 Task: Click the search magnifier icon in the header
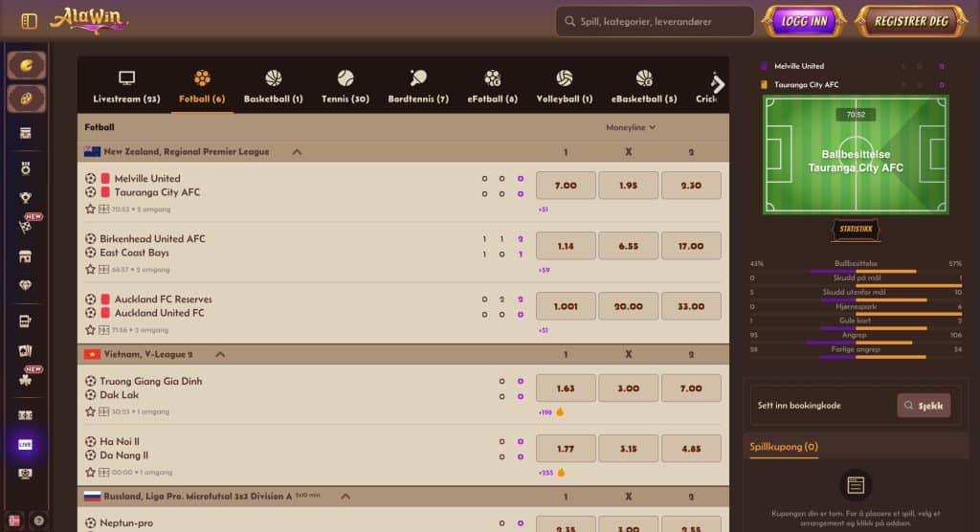pyautogui.click(x=569, y=21)
